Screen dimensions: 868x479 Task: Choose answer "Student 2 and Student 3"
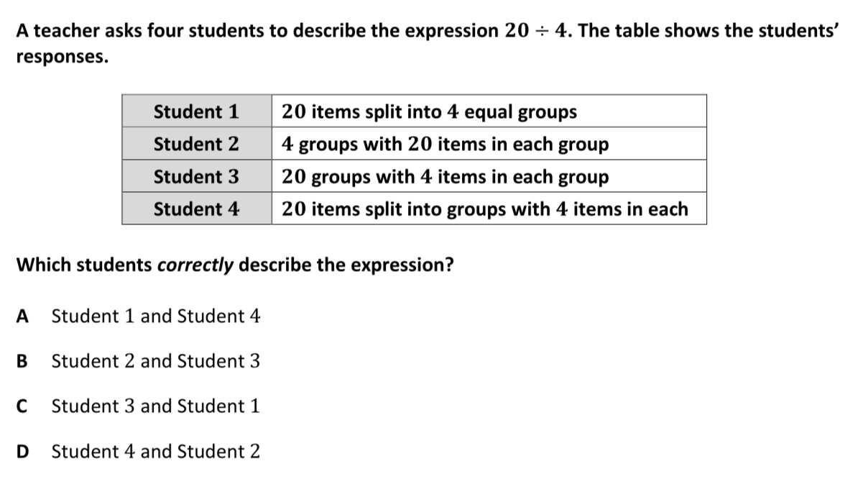tap(156, 361)
